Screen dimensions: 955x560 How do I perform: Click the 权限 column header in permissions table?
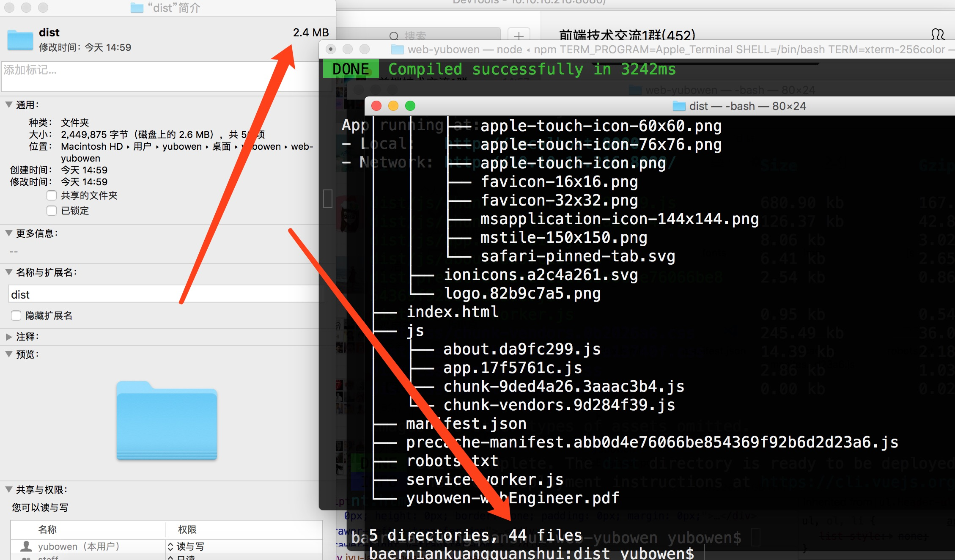click(x=187, y=530)
